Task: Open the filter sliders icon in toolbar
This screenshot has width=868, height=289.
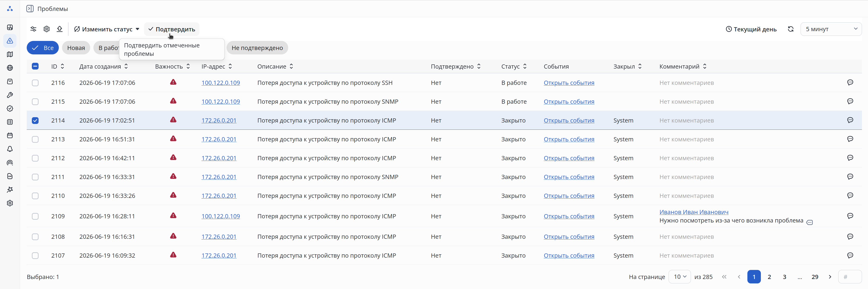Action: [x=33, y=29]
